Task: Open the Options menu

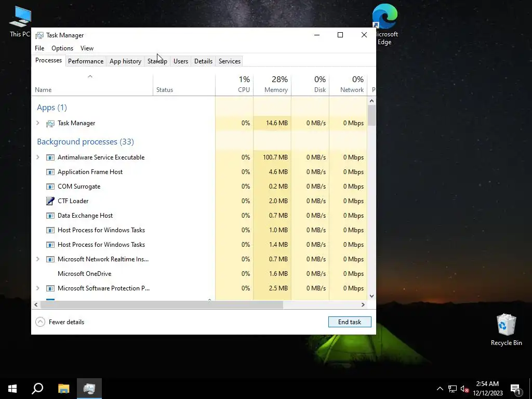Action: pyautogui.click(x=62, y=48)
